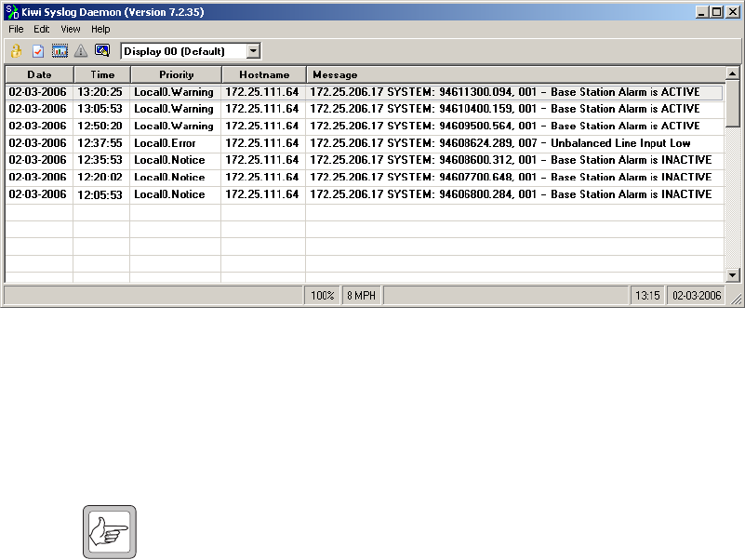745x560 pixels.
Task: Open the Display 00 (Default) dropdown arrow
Action: [x=254, y=51]
